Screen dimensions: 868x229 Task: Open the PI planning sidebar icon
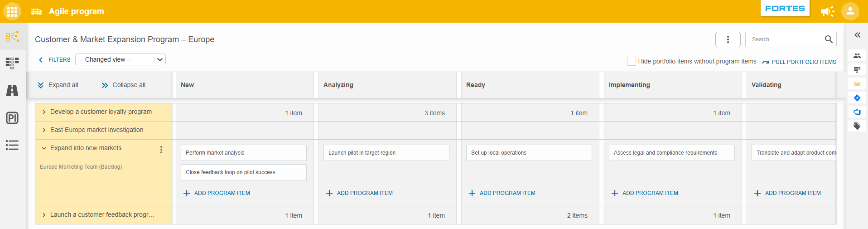(12, 118)
